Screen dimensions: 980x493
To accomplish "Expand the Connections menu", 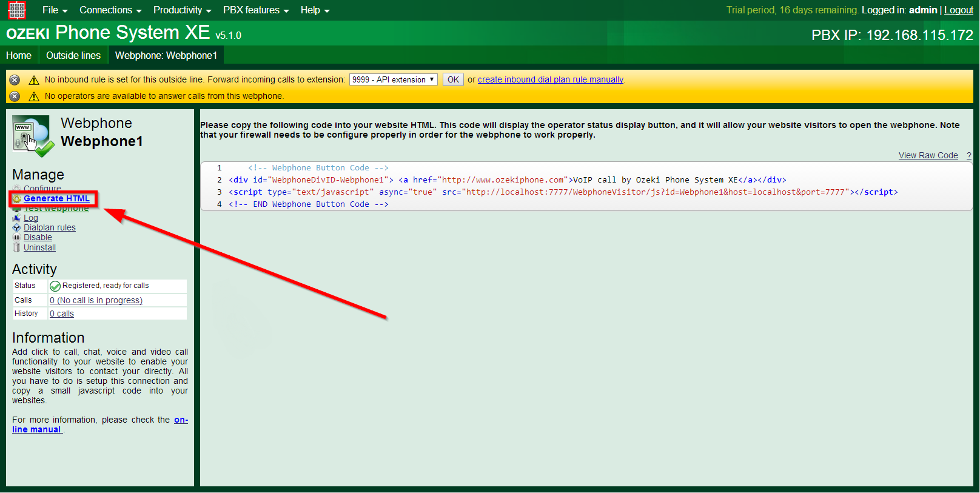I will 110,10.
